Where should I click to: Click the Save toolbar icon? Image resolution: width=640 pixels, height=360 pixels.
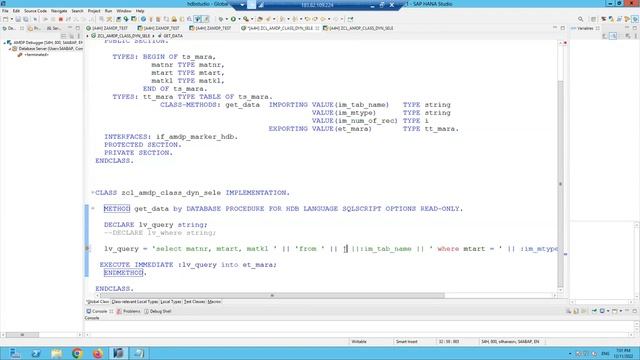coord(18,19)
